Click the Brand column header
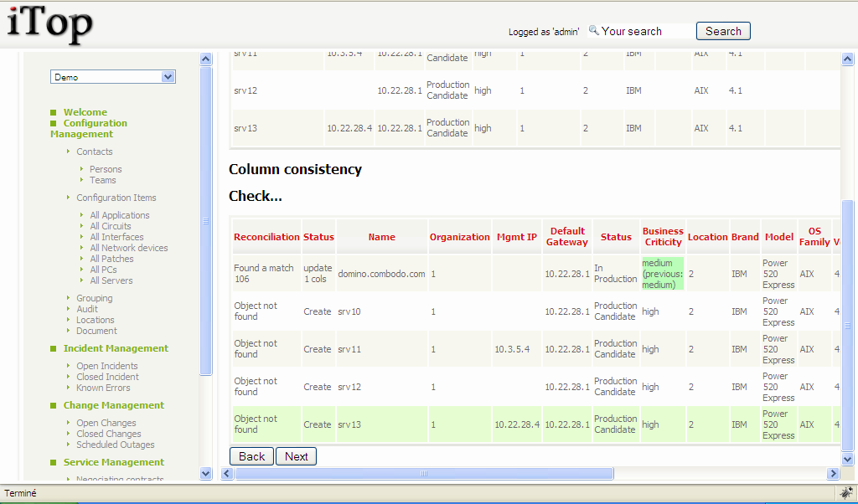The image size is (858, 504). coord(745,237)
